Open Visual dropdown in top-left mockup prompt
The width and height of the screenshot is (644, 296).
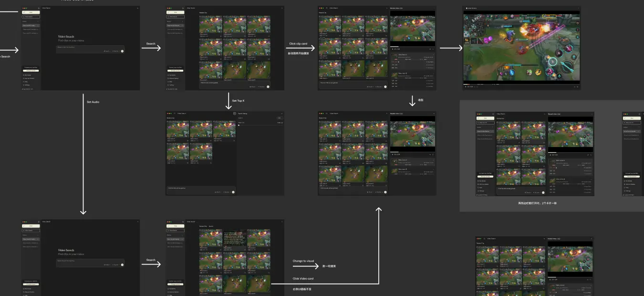tap(107, 51)
